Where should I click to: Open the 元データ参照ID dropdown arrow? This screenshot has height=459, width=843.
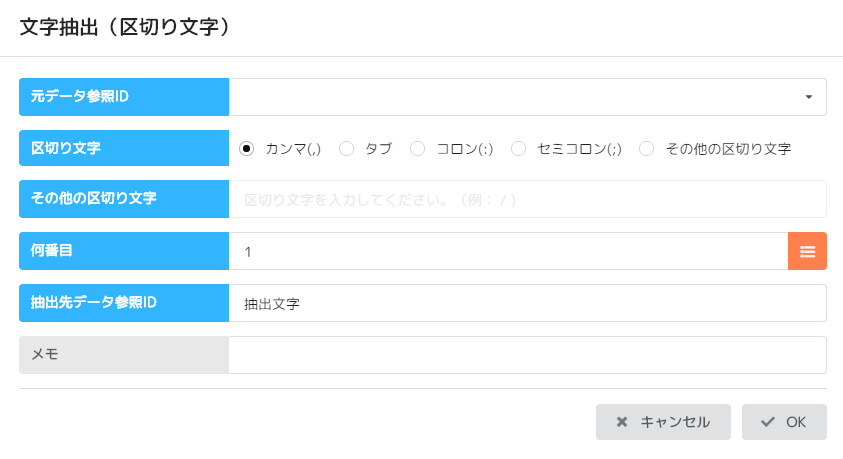point(808,97)
